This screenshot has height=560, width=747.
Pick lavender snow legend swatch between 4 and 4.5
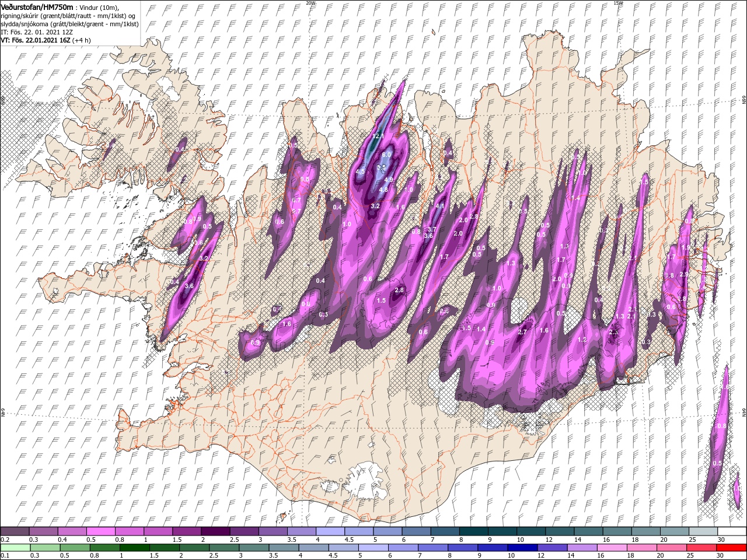point(330,531)
